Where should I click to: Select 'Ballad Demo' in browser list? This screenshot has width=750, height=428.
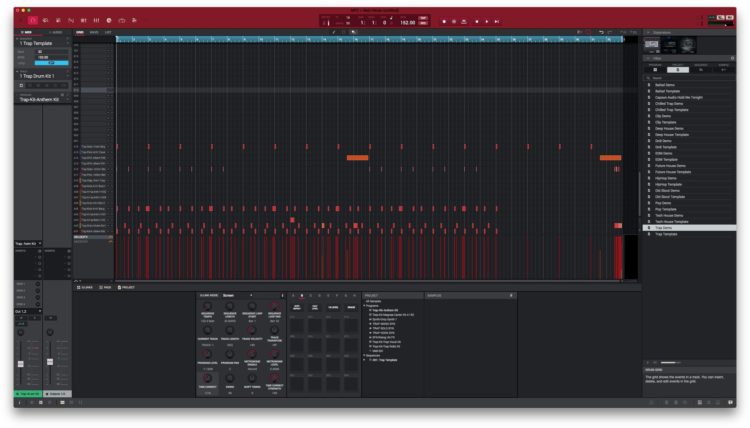(x=689, y=85)
